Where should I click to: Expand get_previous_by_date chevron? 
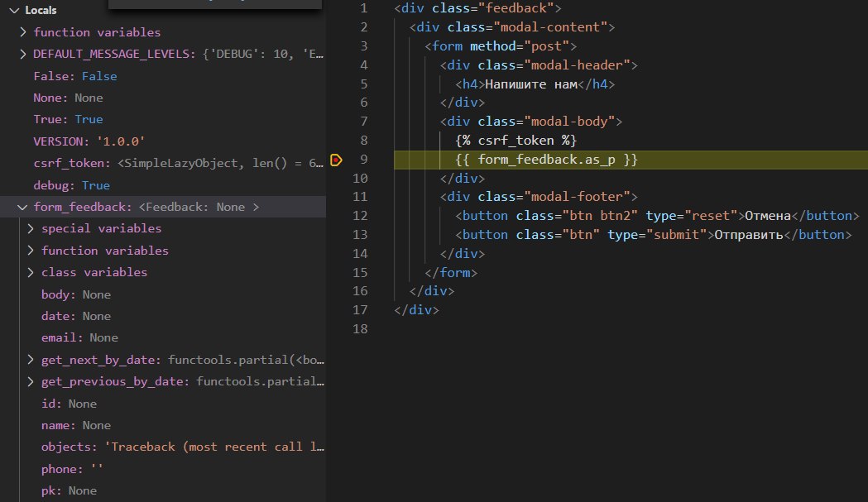[x=31, y=381]
